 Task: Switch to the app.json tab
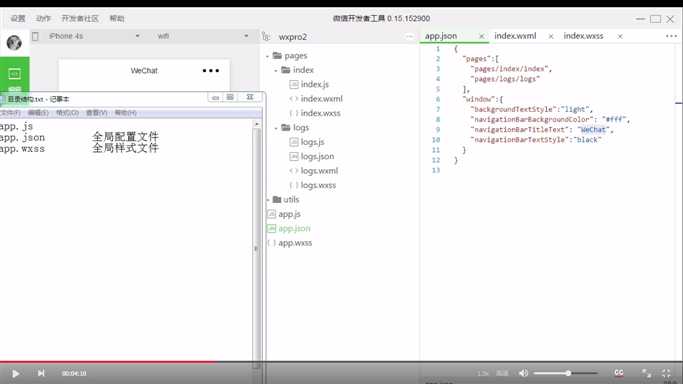[x=441, y=36]
